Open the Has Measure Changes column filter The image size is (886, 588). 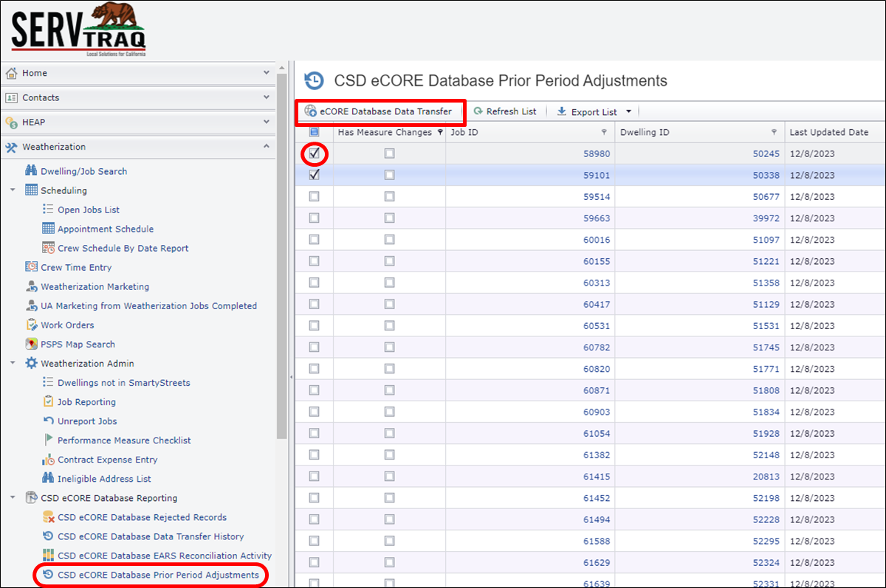click(x=441, y=132)
